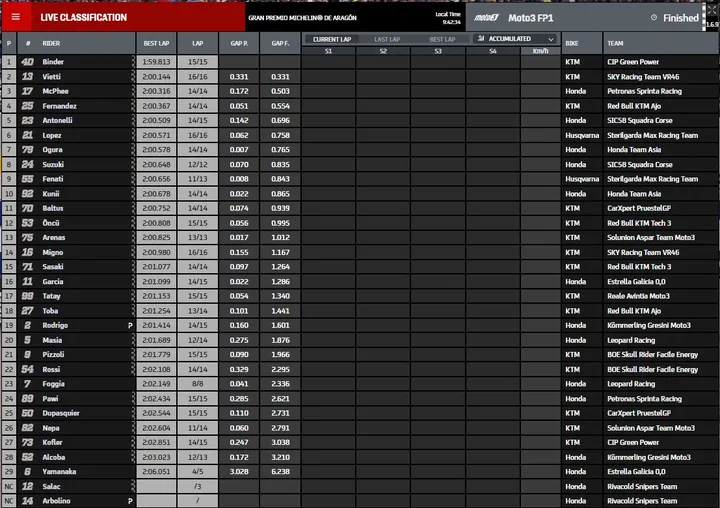This screenshot has height=508, width=720.
Task: Click the Best Lap column header
Action: point(156,43)
